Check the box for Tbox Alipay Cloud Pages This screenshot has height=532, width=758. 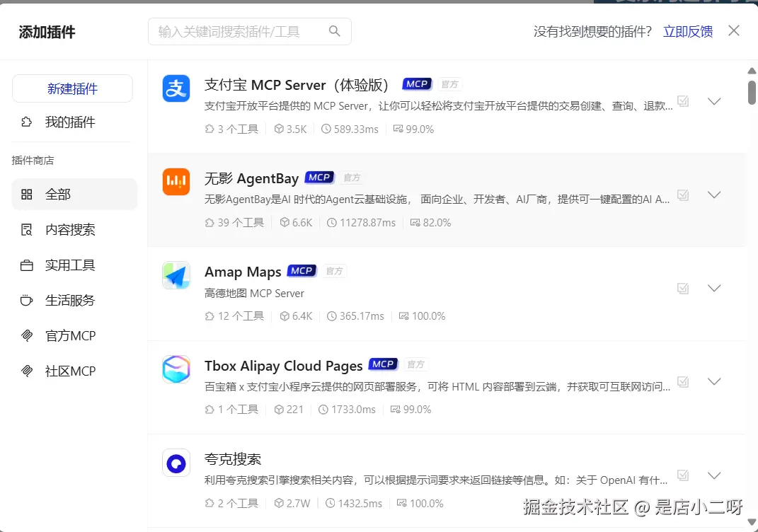click(x=683, y=382)
